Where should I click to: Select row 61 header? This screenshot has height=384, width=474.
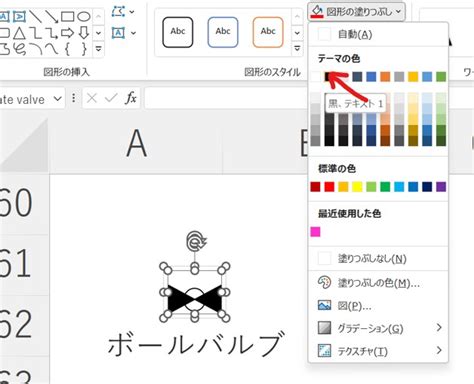(24, 264)
